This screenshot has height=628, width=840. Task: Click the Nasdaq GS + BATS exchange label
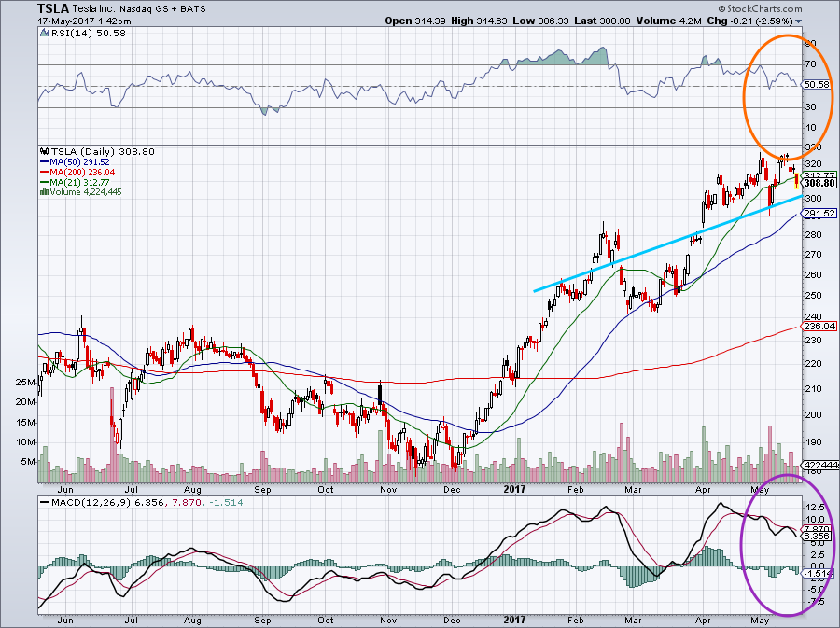162,9
